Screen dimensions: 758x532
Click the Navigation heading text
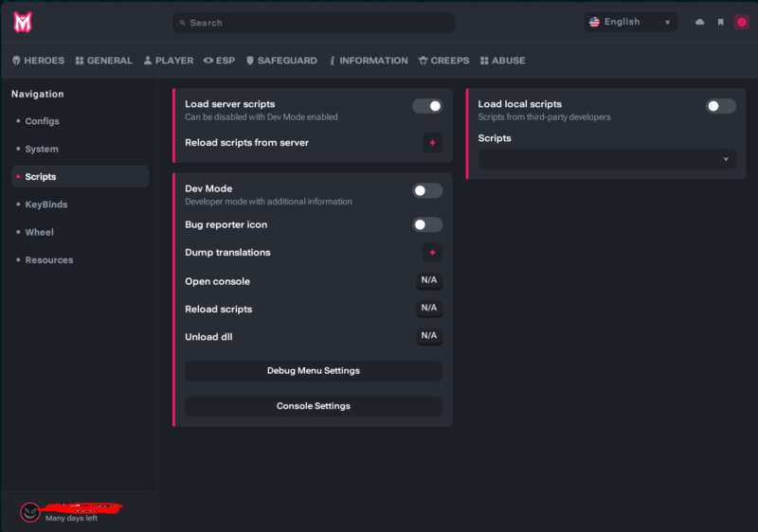[x=38, y=94]
